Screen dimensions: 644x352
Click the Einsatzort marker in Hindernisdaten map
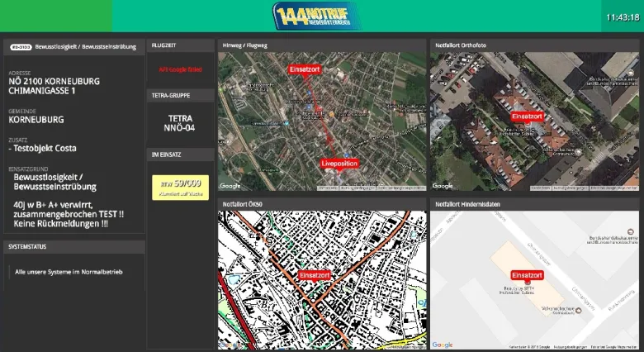[x=527, y=275]
